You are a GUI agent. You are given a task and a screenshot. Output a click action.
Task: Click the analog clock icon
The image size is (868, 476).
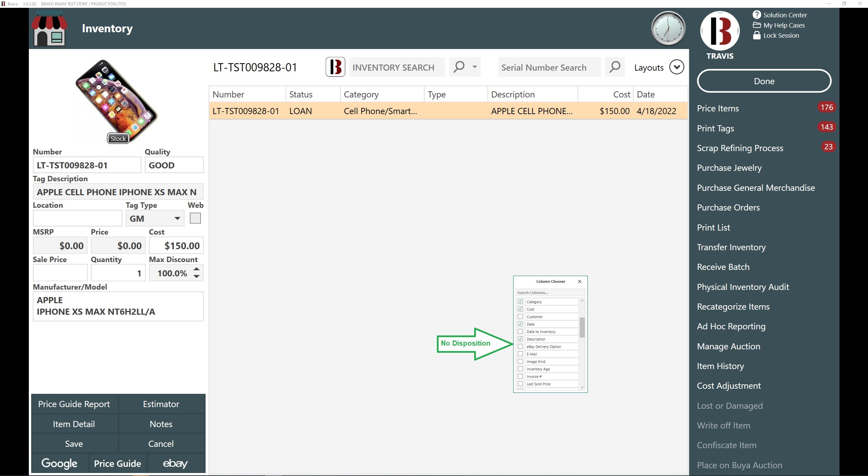click(x=668, y=29)
